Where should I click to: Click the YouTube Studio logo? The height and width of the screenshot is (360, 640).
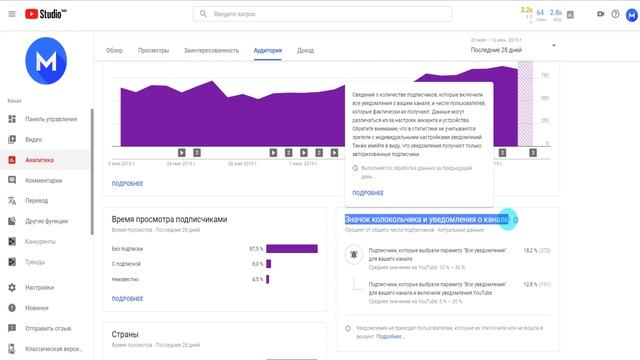(x=45, y=14)
